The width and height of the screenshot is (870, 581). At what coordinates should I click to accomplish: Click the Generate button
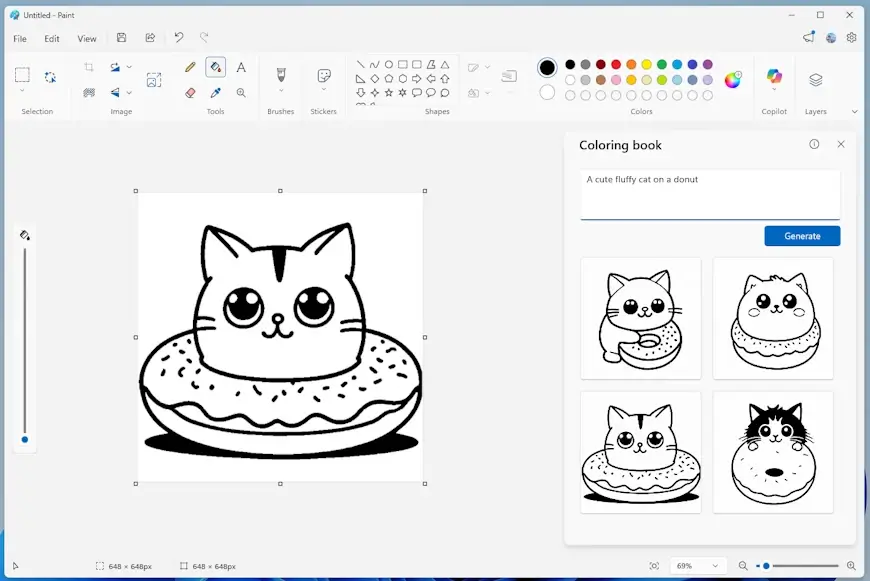tap(802, 236)
